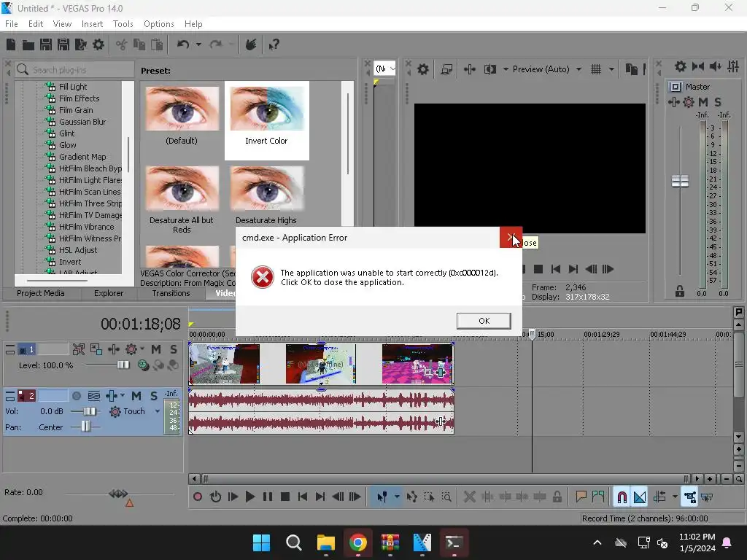Open the Tools menu
The image size is (747, 560).
[x=123, y=24]
